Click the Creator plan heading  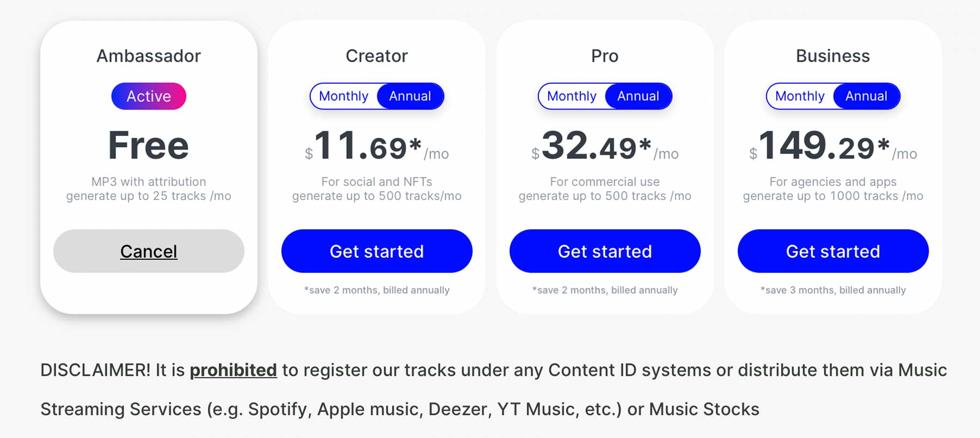376,56
